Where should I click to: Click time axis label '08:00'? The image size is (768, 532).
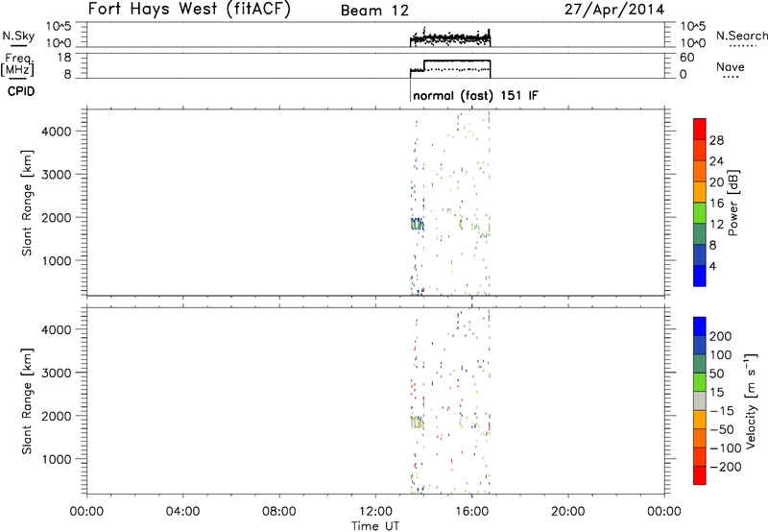click(x=279, y=512)
